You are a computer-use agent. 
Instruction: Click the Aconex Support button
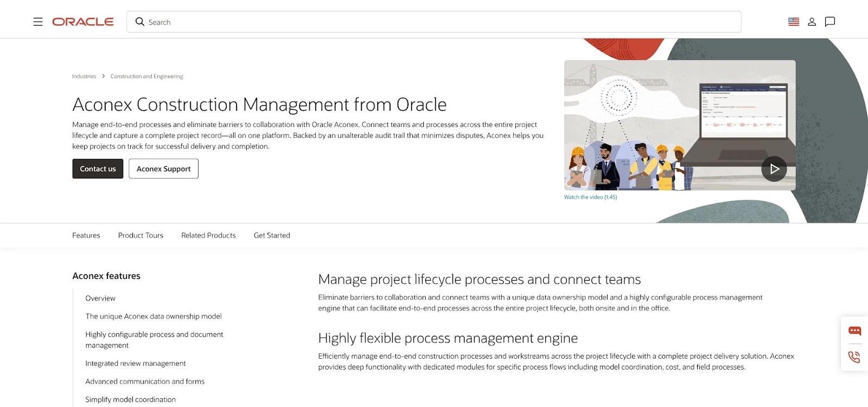coord(163,169)
